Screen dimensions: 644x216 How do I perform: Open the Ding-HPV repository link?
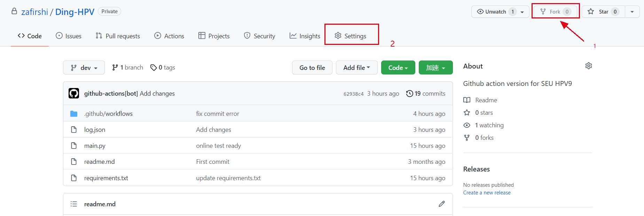75,12
